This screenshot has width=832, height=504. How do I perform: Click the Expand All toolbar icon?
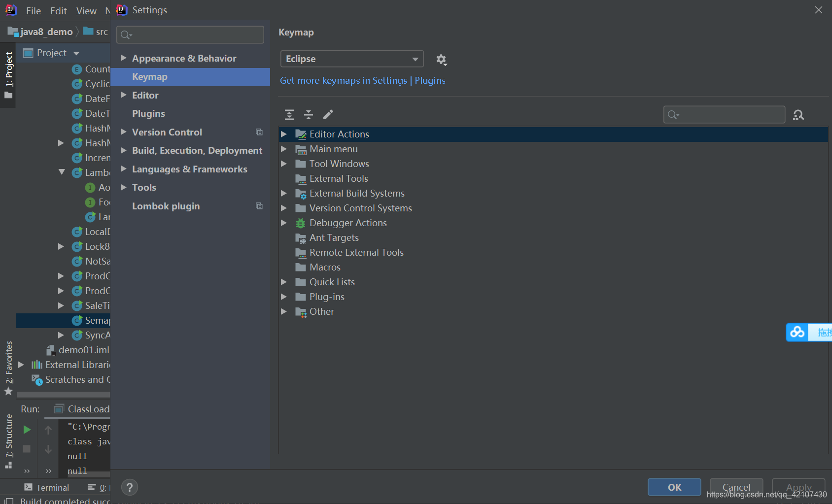pyautogui.click(x=289, y=115)
